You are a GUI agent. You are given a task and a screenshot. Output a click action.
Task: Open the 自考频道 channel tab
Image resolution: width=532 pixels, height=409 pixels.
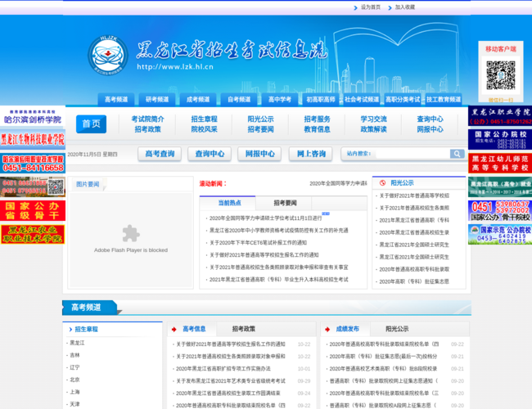click(239, 99)
